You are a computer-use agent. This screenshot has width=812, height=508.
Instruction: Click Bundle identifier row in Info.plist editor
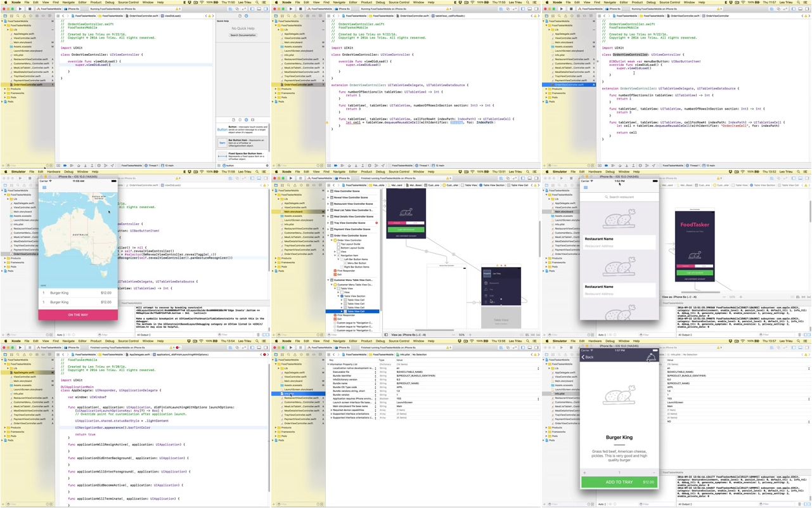[433, 375]
